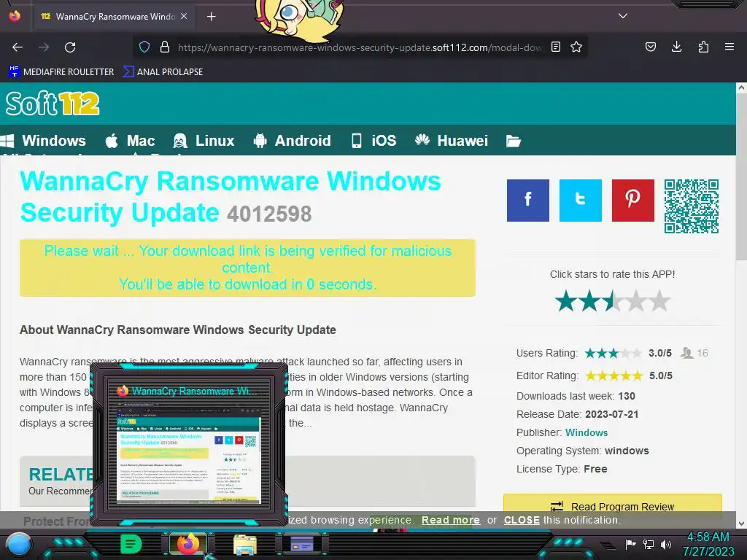Open the second bookmark in the bookmarks bar

point(163,72)
